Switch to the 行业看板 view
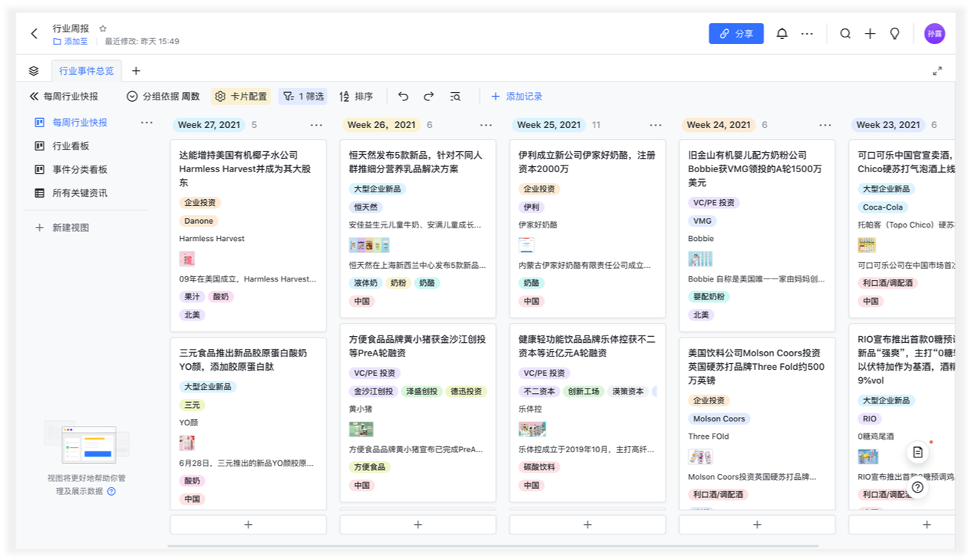This screenshot has height=560, width=968. click(x=70, y=146)
